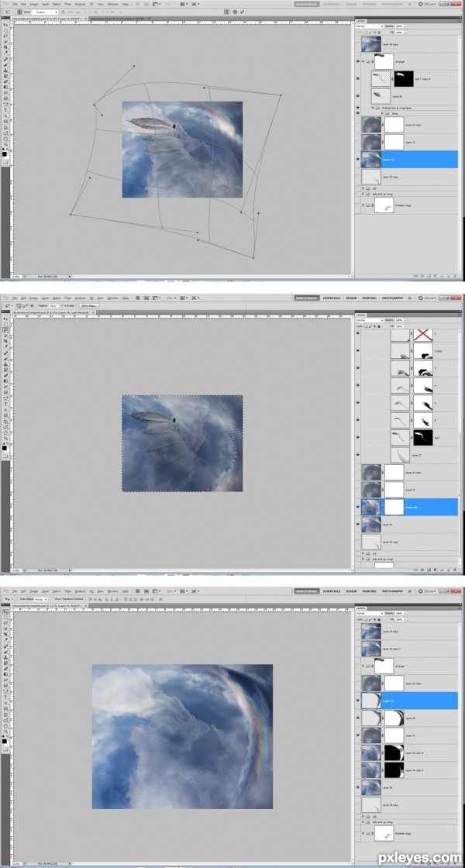Image resolution: width=465 pixels, height=868 pixels.
Task: Open the Image menu in middle screenshot
Action: (x=34, y=298)
